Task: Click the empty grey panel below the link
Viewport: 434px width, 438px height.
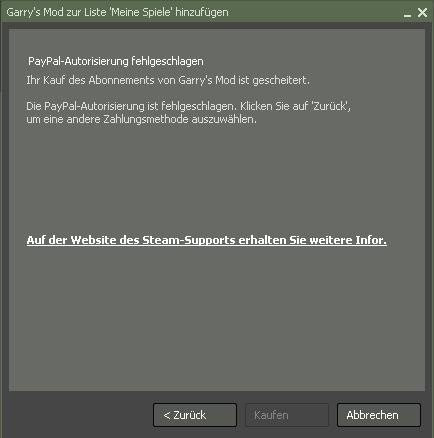Action: click(x=217, y=317)
